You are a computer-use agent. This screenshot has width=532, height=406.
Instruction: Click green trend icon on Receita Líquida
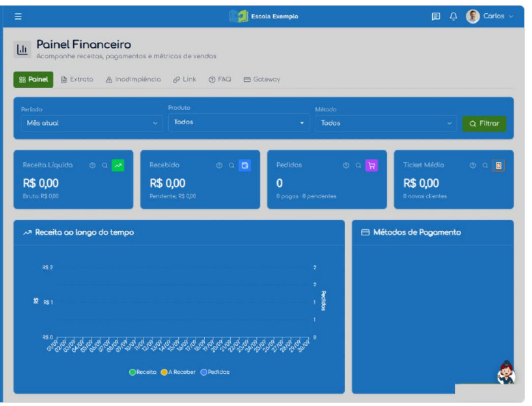118,165
